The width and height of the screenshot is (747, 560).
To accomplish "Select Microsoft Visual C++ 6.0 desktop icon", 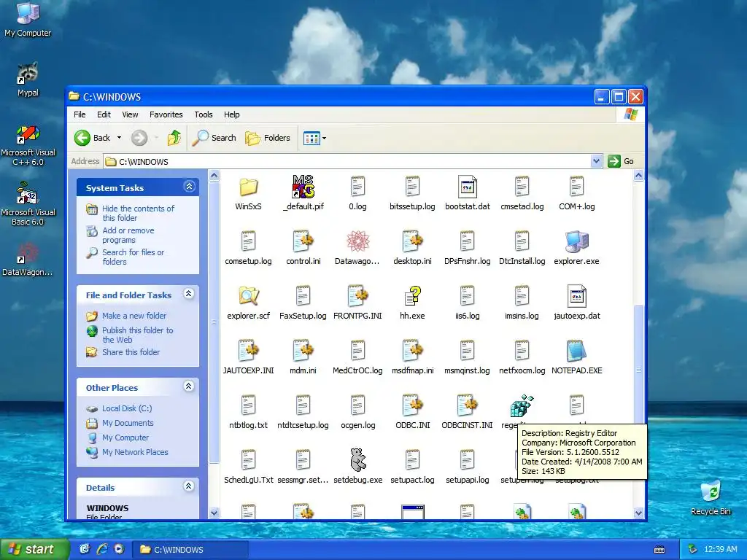I will (28, 145).
